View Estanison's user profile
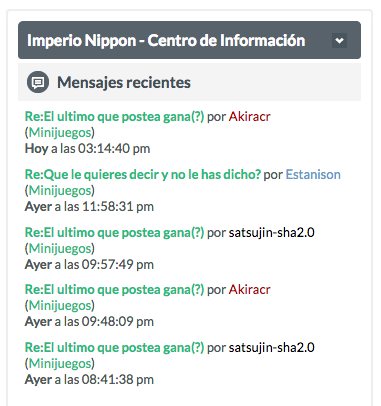Screen dimensions: 381x406 click(x=313, y=174)
